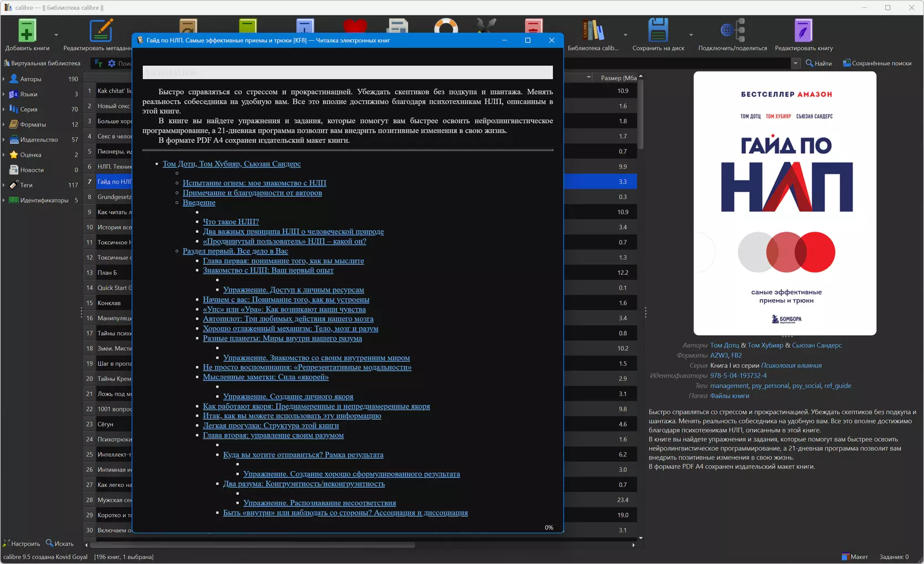This screenshot has height=564, width=924.
Task: Open Редактировать метаданные from the toolbar
Action: 100,31
